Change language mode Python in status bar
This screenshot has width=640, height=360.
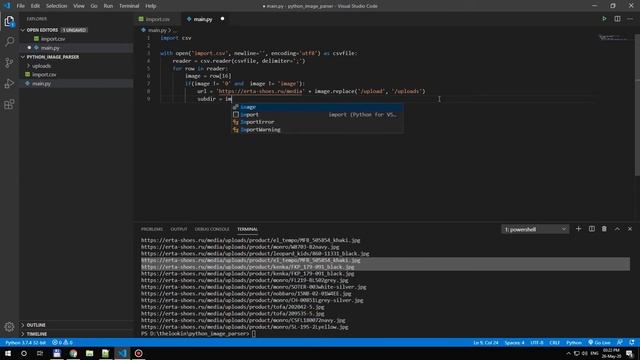(x=573, y=342)
